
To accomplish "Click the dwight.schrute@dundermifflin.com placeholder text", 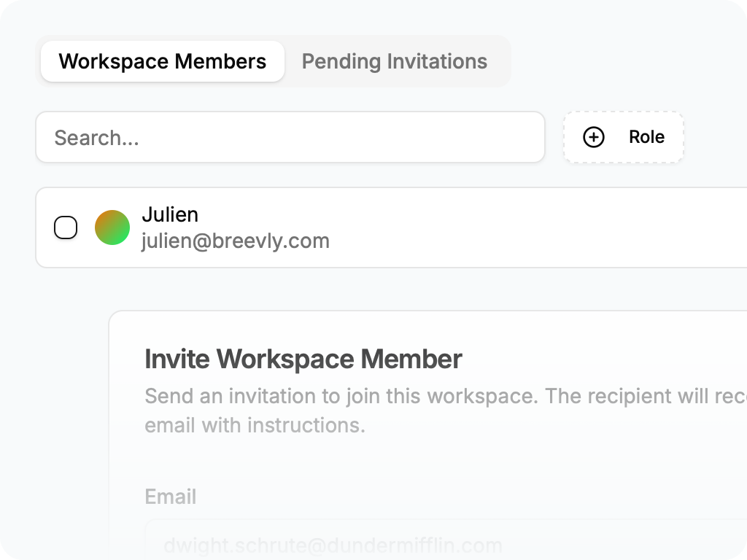I will 332,545.
